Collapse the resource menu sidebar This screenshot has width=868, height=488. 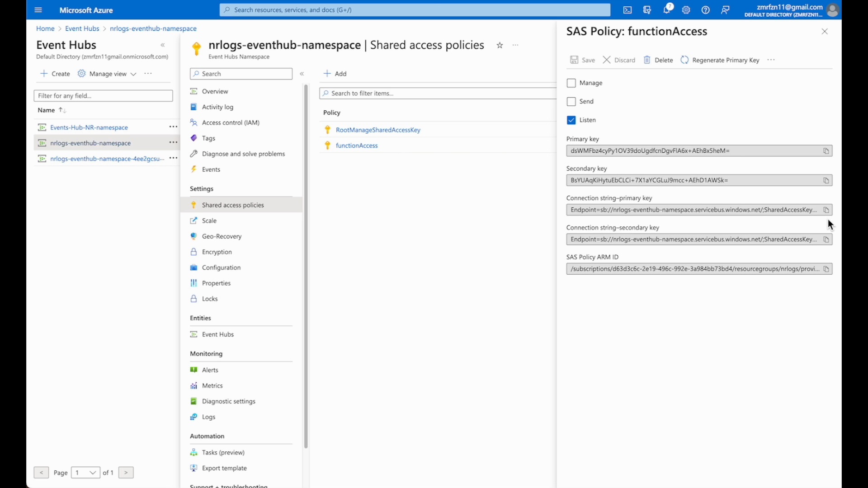[302, 74]
